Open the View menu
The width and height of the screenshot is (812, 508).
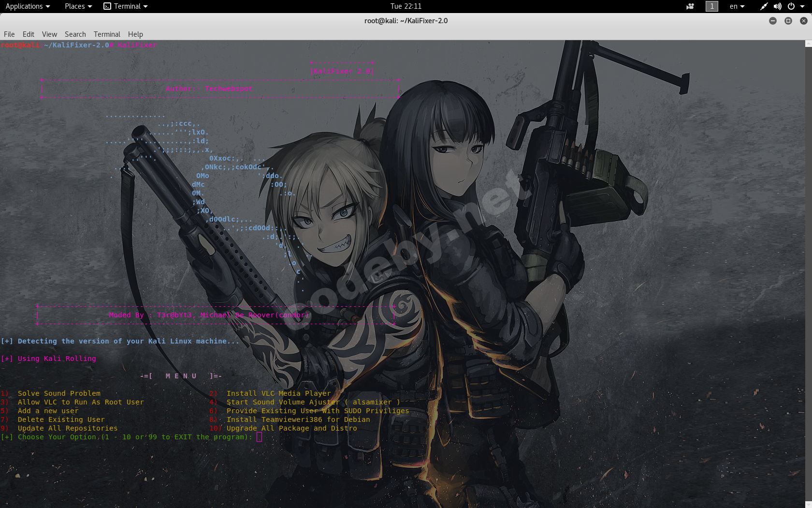49,34
